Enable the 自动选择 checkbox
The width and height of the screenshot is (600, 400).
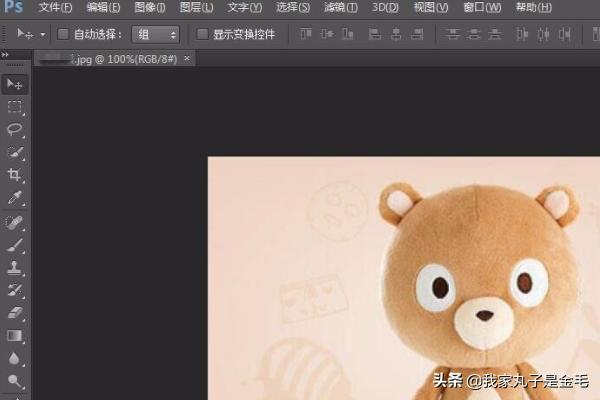coord(63,34)
